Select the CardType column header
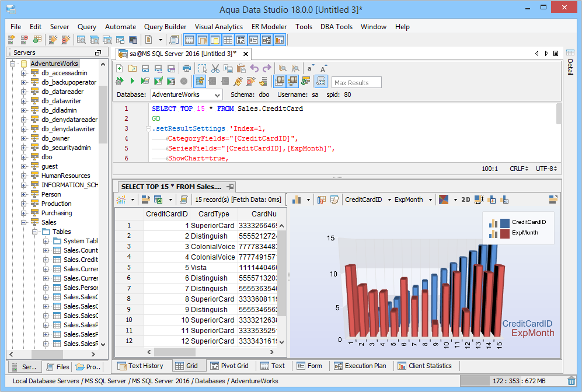582x392 pixels. tap(213, 214)
